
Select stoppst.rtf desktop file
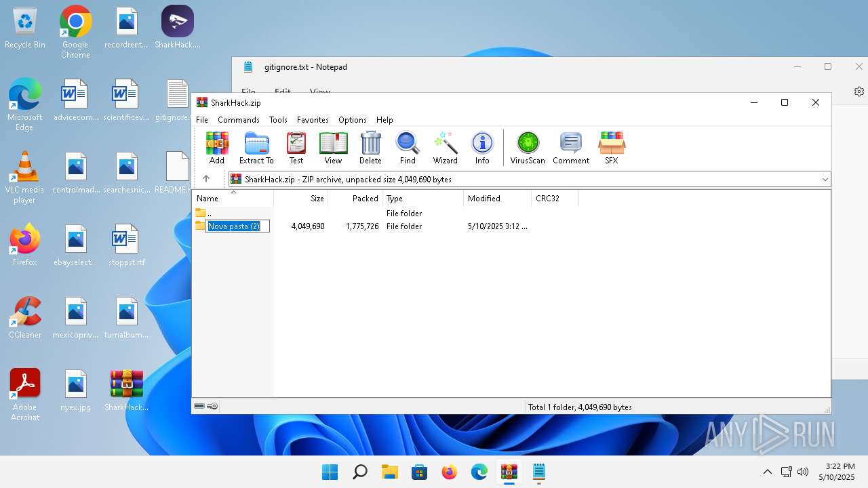pos(127,245)
